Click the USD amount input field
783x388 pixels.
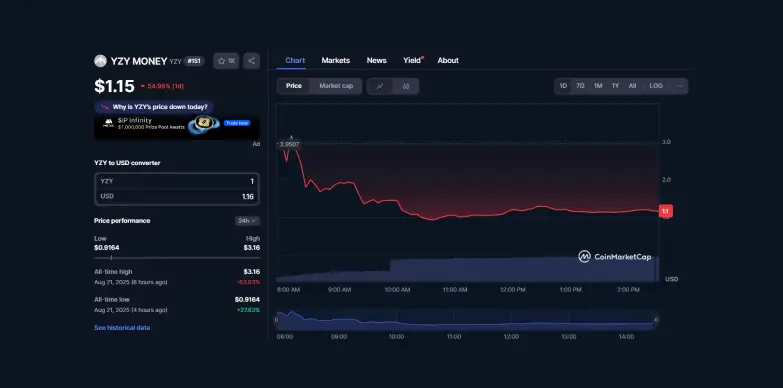pyautogui.click(x=177, y=196)
